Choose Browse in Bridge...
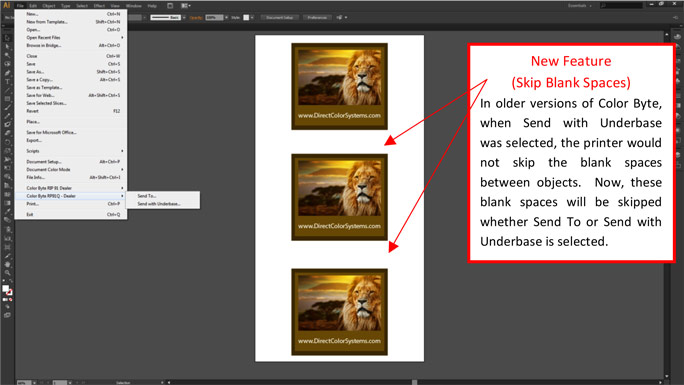 (71, 45)
